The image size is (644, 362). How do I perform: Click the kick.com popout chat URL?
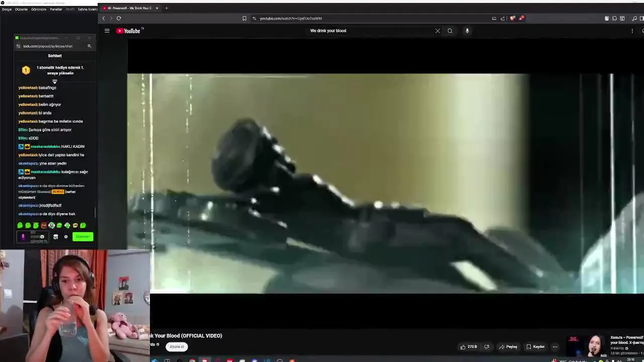pos(48,46)
